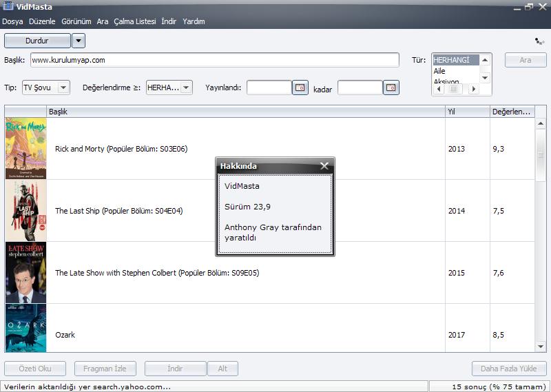Image resolution: width=551 pixels, height=392 pixels.
Task: Click Tür list scroll-right arrow
Action: 474,89
